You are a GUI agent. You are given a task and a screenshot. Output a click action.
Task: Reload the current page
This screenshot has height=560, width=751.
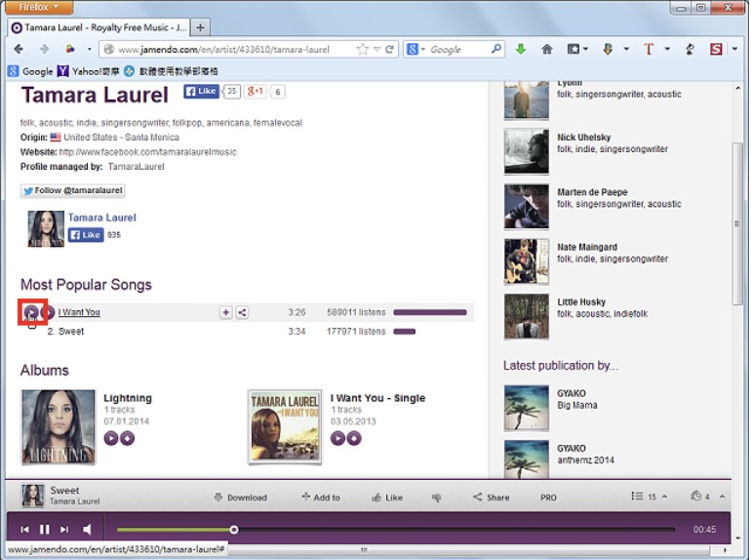(389, 49)
